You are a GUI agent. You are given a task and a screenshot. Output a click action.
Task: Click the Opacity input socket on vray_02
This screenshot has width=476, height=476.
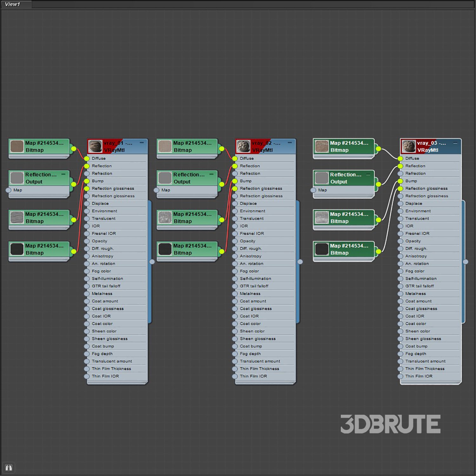coord(235,241)
